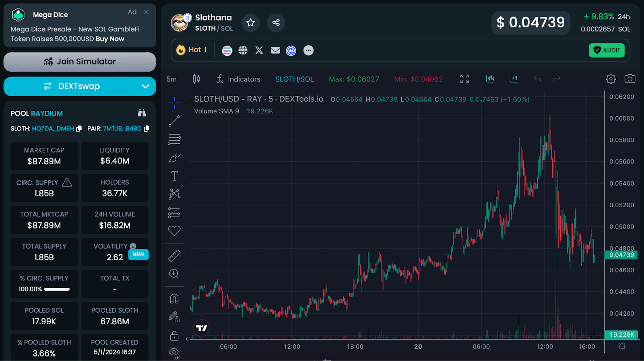644x361 pixels.
Task: Open chart settings gear
Action: pyautogui.click(x=611, y=79)
